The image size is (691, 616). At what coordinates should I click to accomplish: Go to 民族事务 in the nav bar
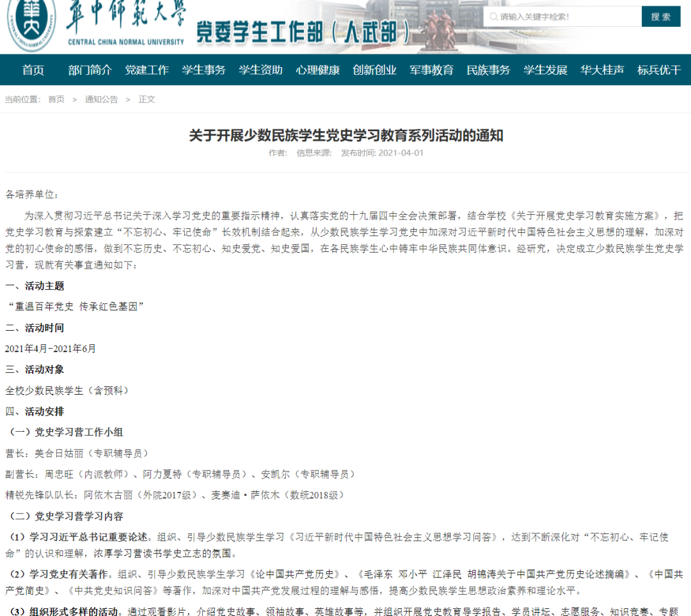488,70
